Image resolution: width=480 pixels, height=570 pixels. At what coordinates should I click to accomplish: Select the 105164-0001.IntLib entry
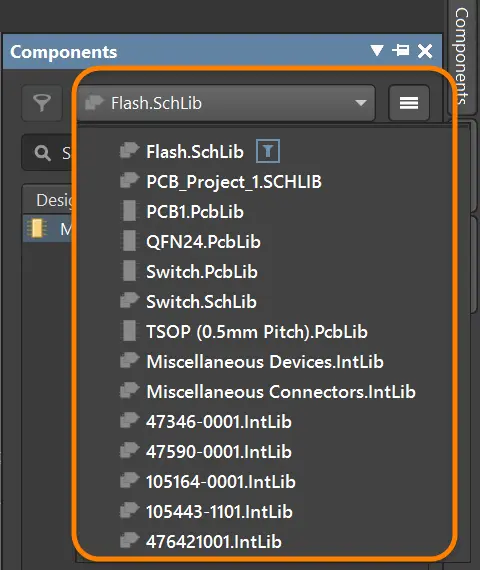pos(221,482)
